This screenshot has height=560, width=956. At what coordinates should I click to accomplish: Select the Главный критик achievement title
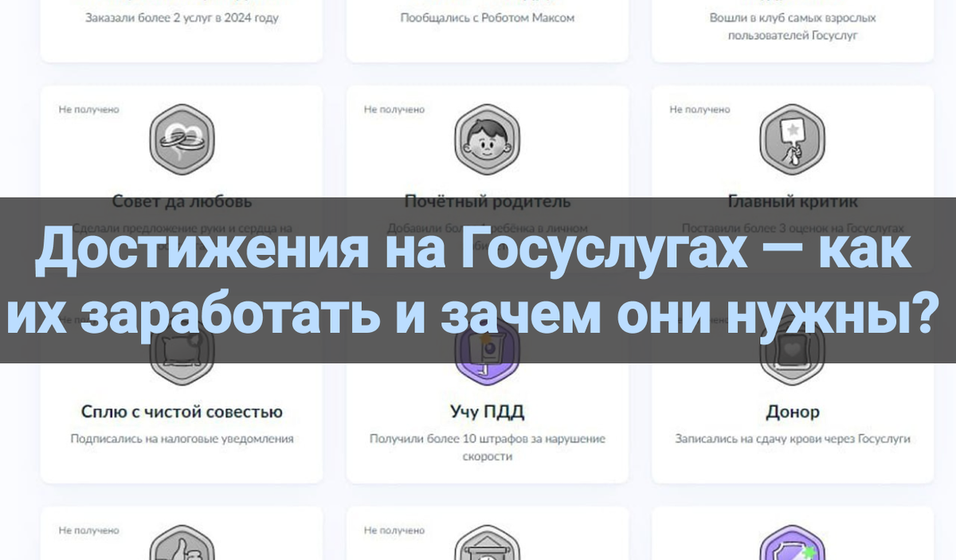pyautogui.click(x=793, y=201)
